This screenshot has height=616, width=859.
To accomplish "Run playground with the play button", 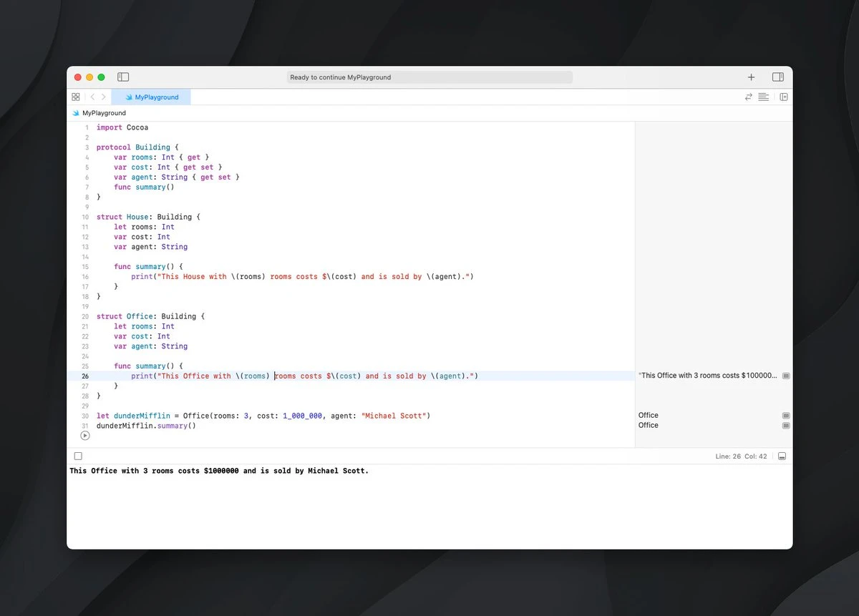I will 85,435.
